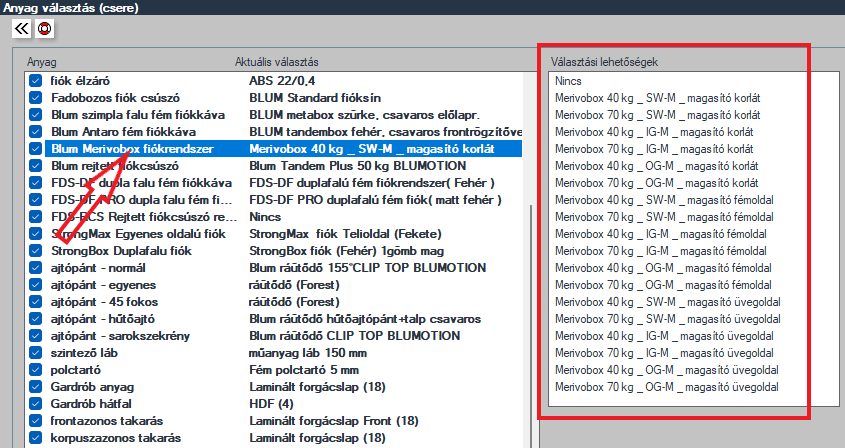Click Blum Tandem Plus 50 kg BLUMOTION value
This screenshot has width=845, height=448.
tap(357, 166)
